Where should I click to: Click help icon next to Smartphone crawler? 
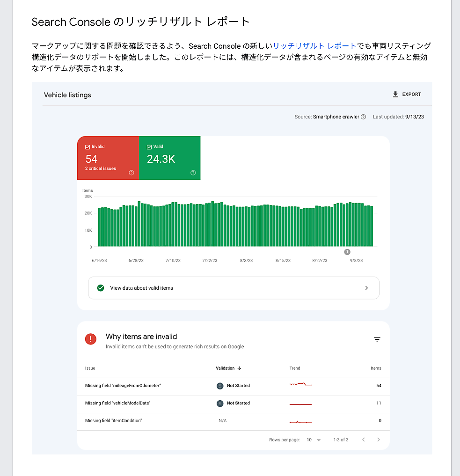[363, 117]
